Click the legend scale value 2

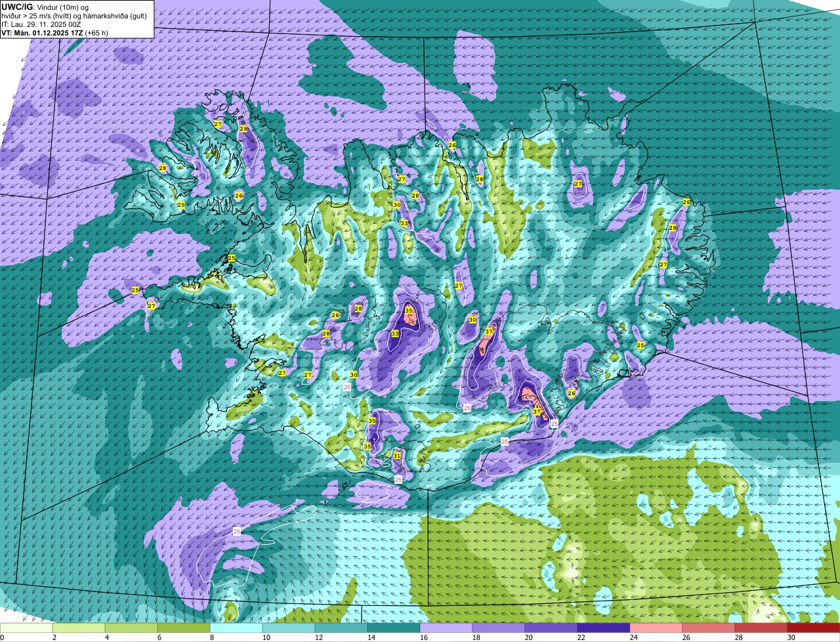tap(54, 637)
